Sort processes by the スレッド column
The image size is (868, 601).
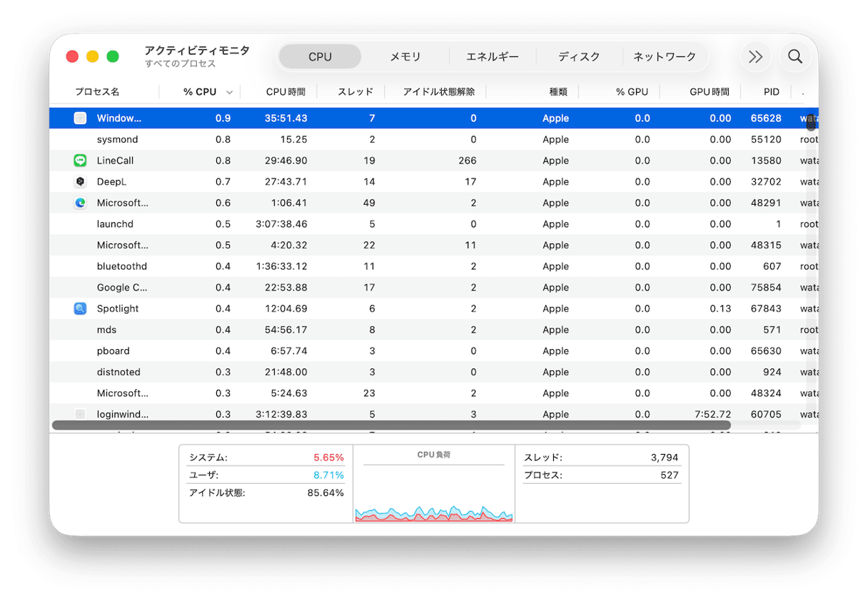(x=355, y=91)
